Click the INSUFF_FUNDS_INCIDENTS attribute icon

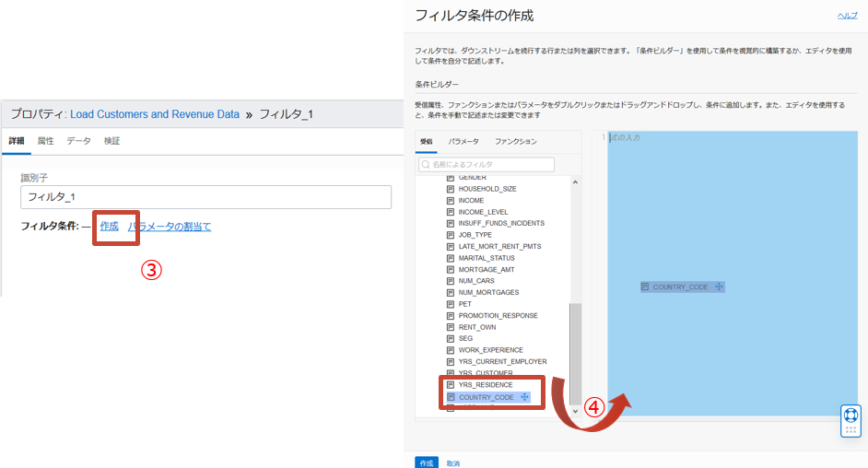click(451, 224)
